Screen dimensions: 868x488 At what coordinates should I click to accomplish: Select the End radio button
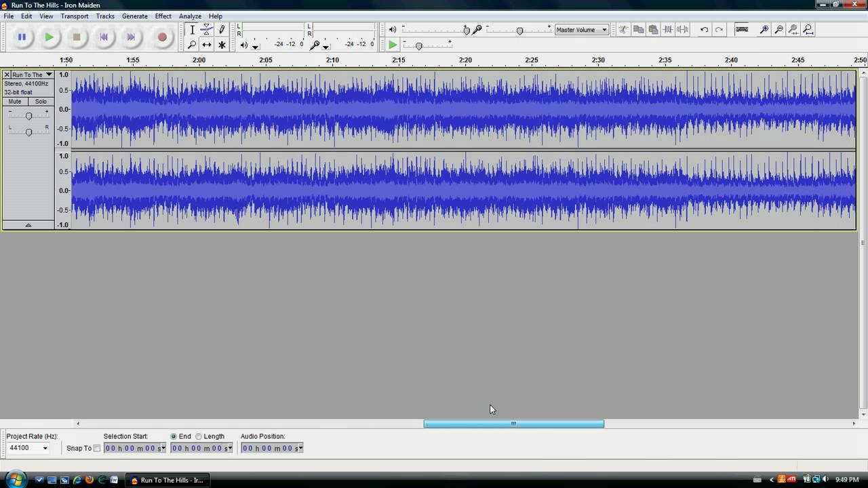pos(174,436)
